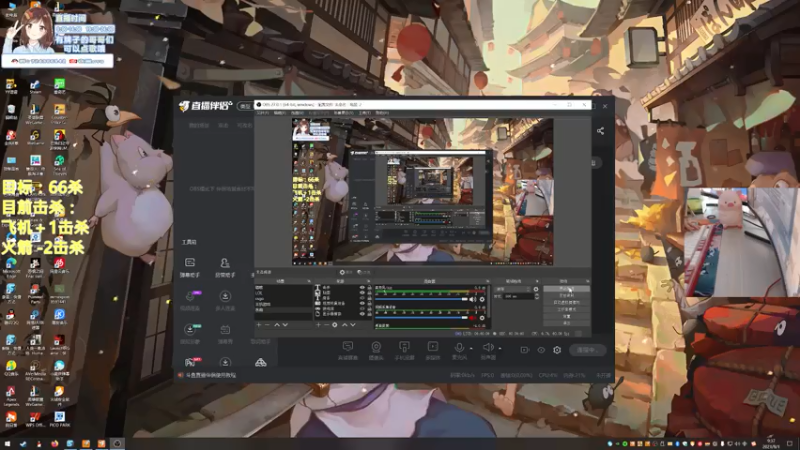
Task: Open the 房管助手 tool in 直播伴侣
Action: click(224, 267)
